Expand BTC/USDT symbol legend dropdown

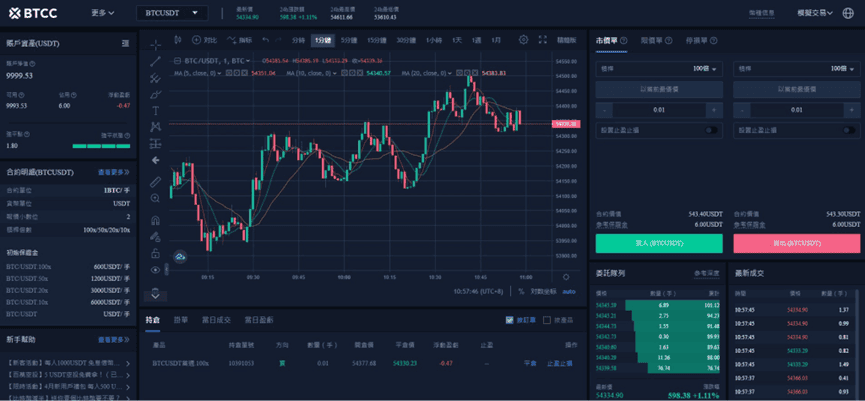point(248,61)
